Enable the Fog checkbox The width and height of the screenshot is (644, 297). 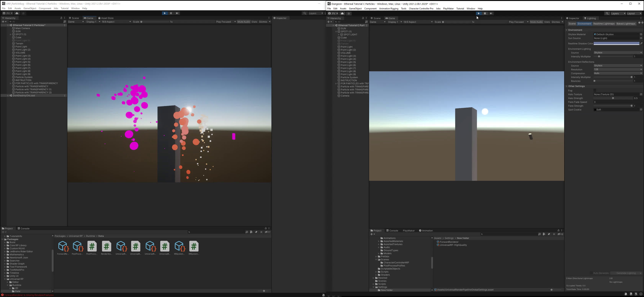point(595,91)
